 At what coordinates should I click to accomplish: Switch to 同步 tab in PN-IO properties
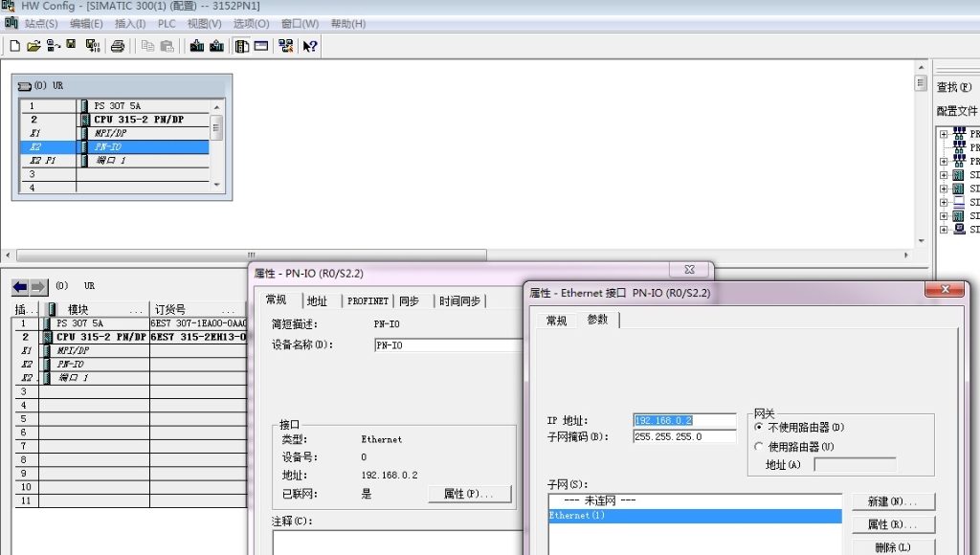click(x=409, y=301)
